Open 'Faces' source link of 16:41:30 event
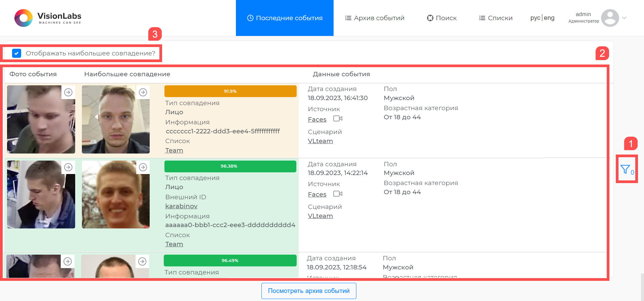The width and height of the screenshot is (644, 301). pyautogui.click(x=317, y=120)
